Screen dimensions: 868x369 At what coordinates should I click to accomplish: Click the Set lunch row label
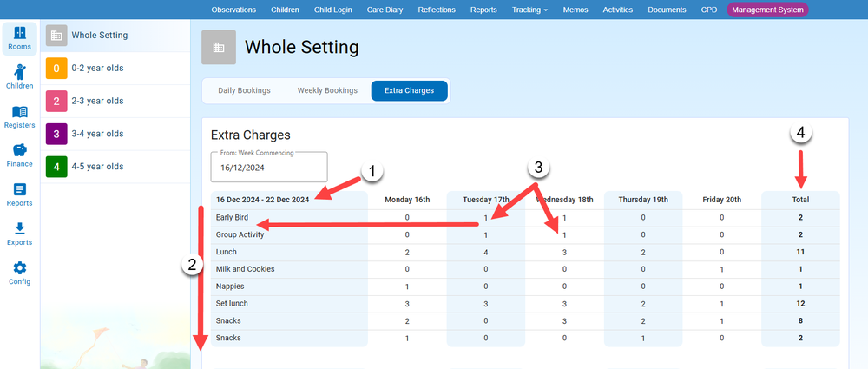coord(232,304)
